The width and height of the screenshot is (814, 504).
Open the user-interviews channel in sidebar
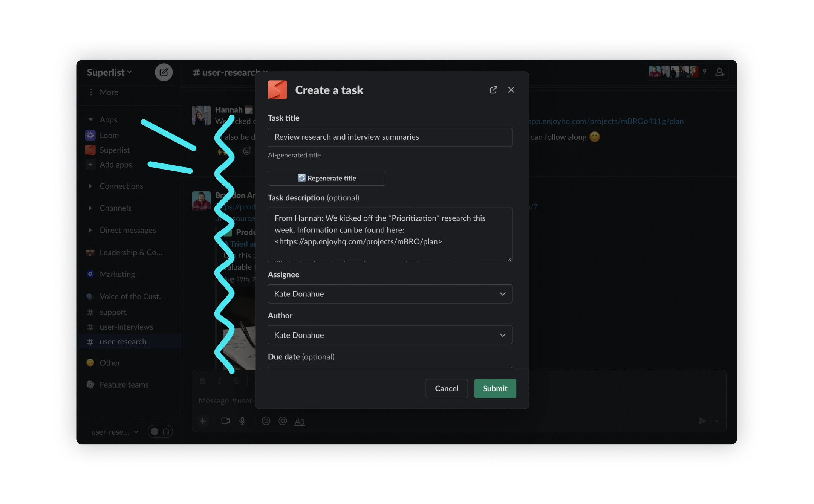pos(125,327)
